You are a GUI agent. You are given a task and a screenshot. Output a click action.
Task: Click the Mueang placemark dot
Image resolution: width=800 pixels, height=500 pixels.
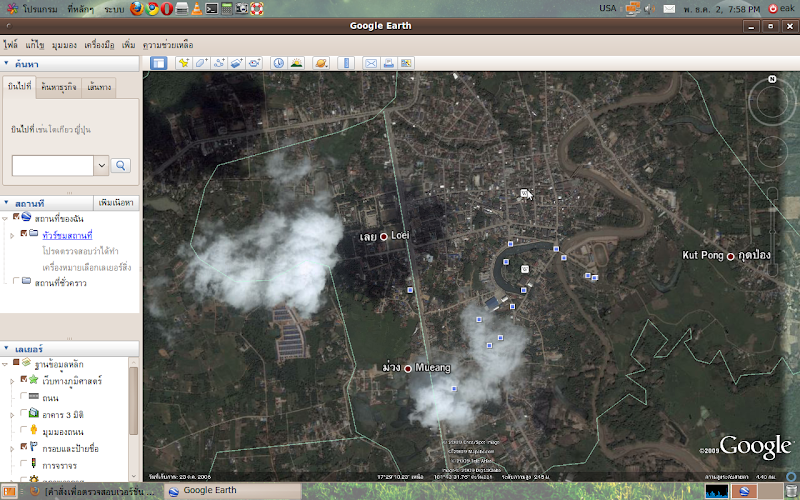pyautogui.click(x=408, y=368)
